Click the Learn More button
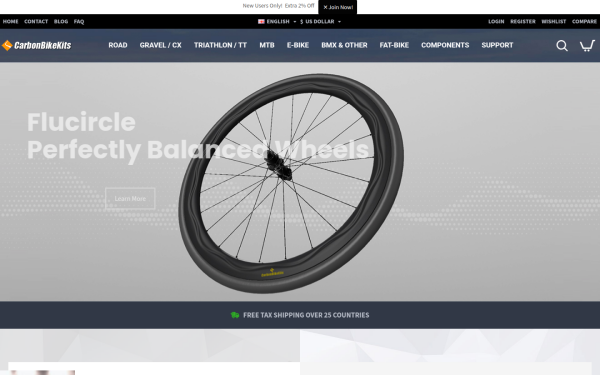This screenshot has width=600, height=375. point(130,199)
